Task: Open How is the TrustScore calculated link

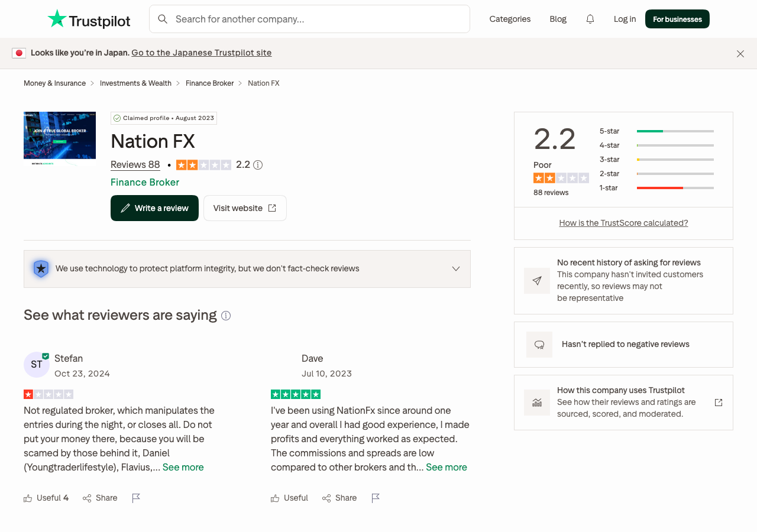Action: (x=623, y=223)
